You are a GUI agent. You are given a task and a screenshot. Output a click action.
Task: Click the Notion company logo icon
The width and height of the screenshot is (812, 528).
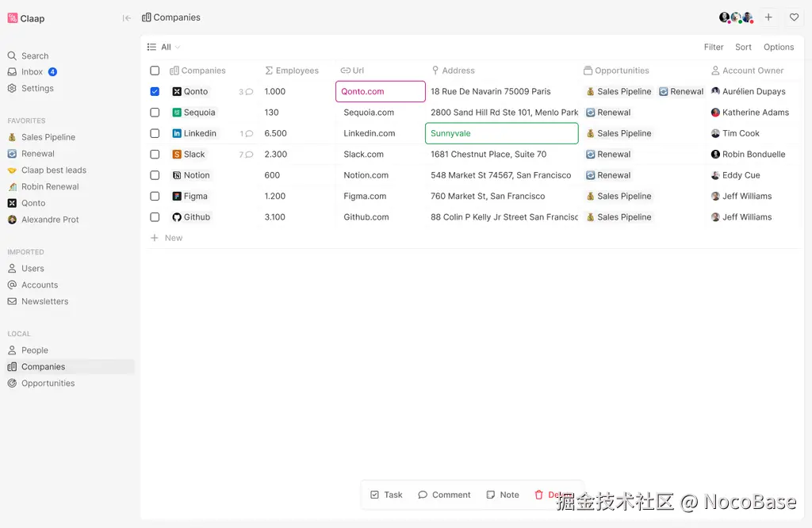tap(177, 175)
